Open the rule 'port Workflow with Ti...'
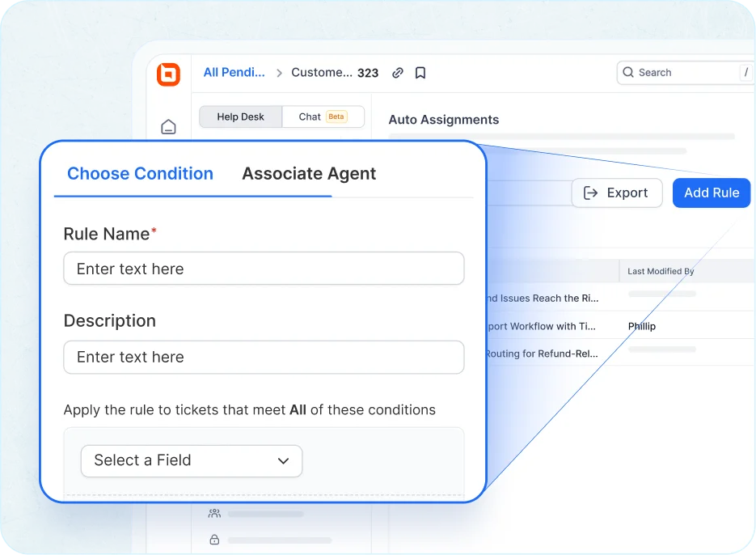Viewport: 756px width, 555px height. [x=542, y=326]
